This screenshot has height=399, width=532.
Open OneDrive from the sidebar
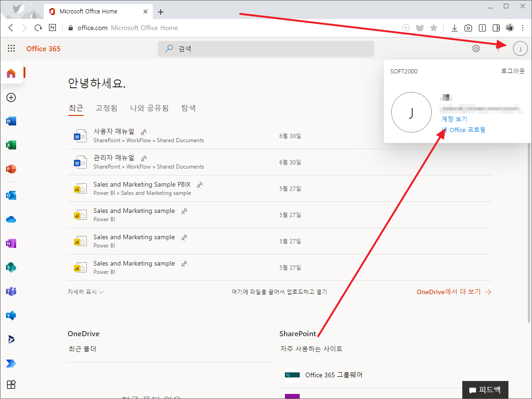pyautogui.click(x=11, y=219)
